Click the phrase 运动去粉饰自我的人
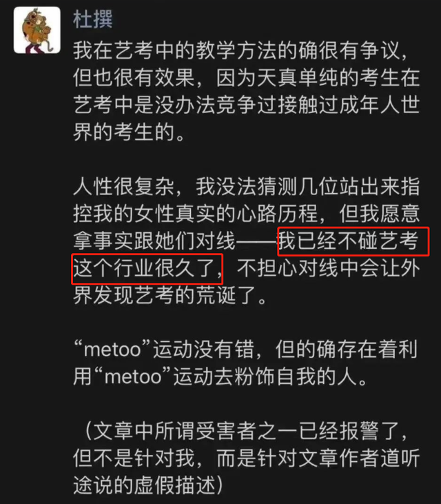Viewport: 441px width, 504px height. pos(265,376)
